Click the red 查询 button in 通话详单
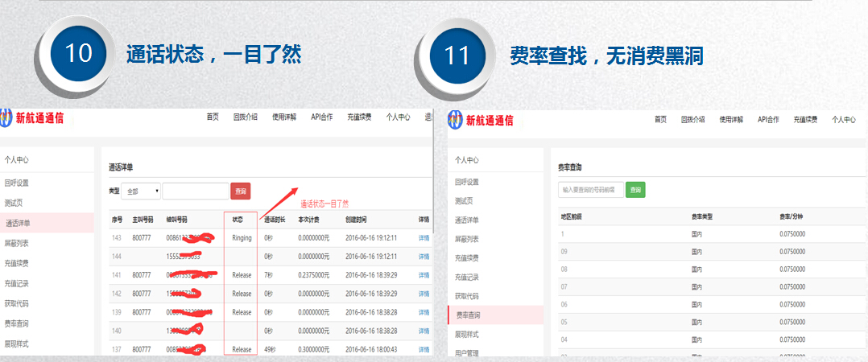This screenshot has height=362, width=868. click(240, 191)
